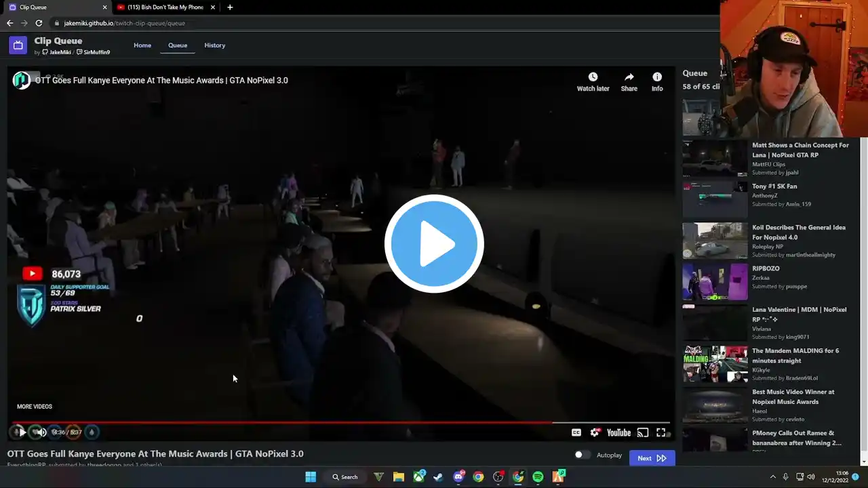Select the Lana Valentine MDM clip title
868x488 pixels.
800,314
